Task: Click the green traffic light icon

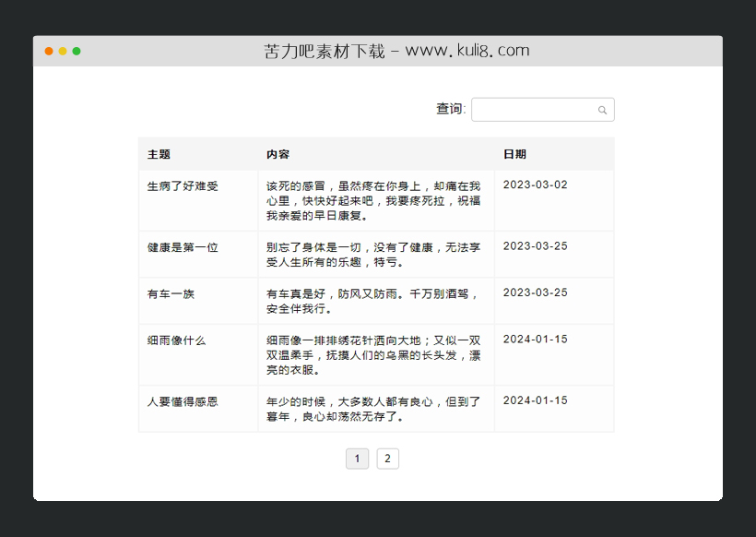Action: click(77, 53)
